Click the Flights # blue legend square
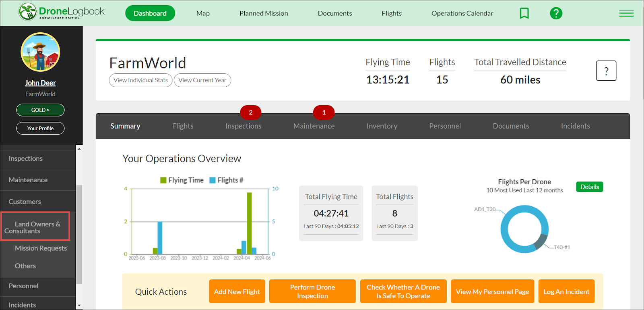Image resolution: width=644 pixels, height=310 pixels. (213, 180)
